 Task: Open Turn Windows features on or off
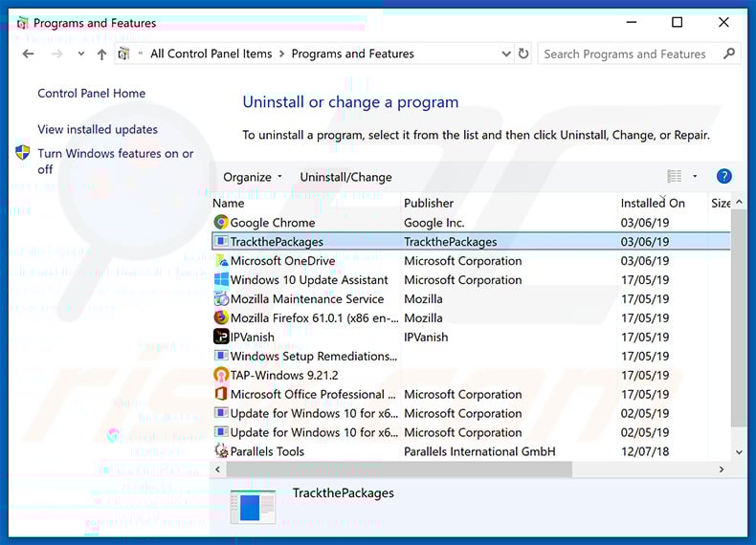[x=115, y=161]
